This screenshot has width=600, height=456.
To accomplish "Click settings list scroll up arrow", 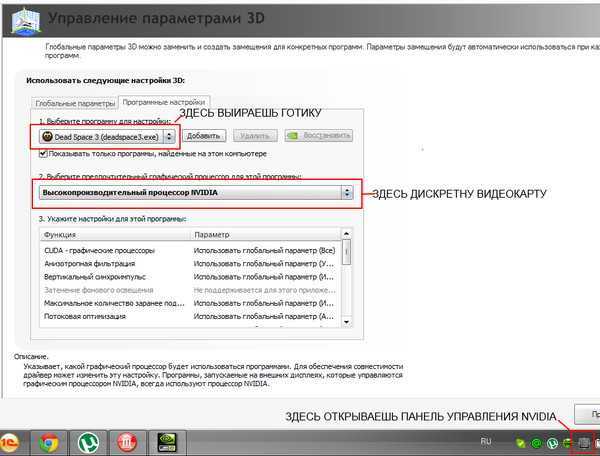I will tap(346, 233).
